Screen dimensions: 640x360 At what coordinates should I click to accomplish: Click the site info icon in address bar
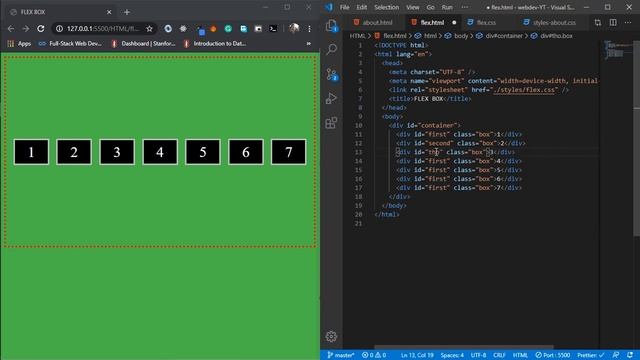(59, 29)
